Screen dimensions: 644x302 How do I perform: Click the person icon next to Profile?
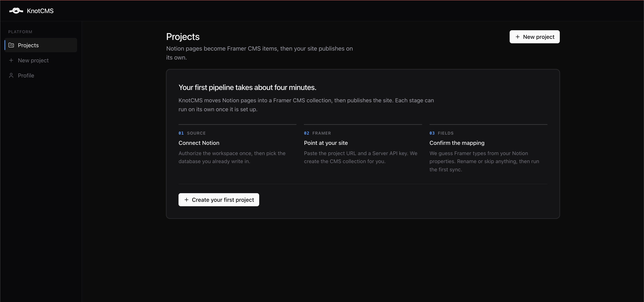11,75
